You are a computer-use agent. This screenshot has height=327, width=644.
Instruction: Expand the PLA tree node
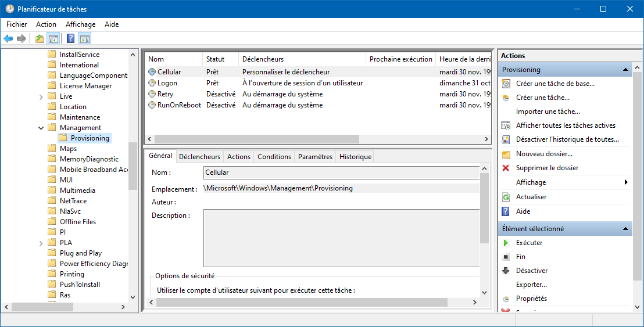41,243
